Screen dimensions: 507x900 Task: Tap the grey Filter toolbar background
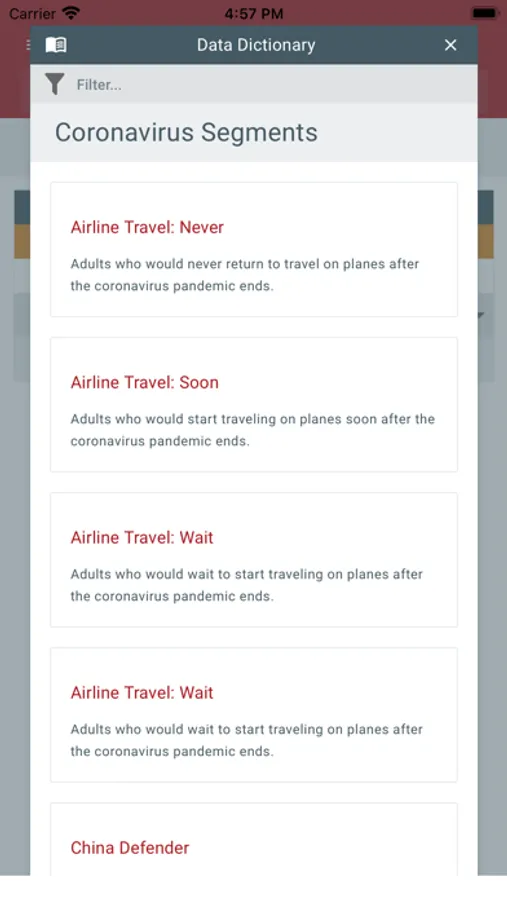click(254, 84)
